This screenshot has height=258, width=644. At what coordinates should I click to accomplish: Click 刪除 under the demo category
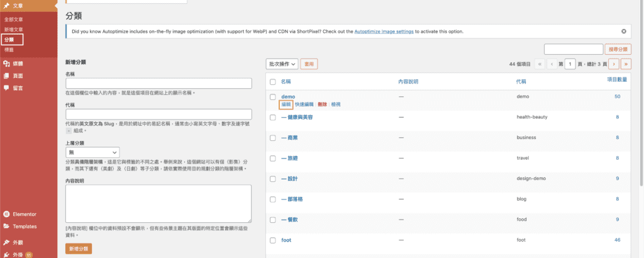[x=323, y=104]
